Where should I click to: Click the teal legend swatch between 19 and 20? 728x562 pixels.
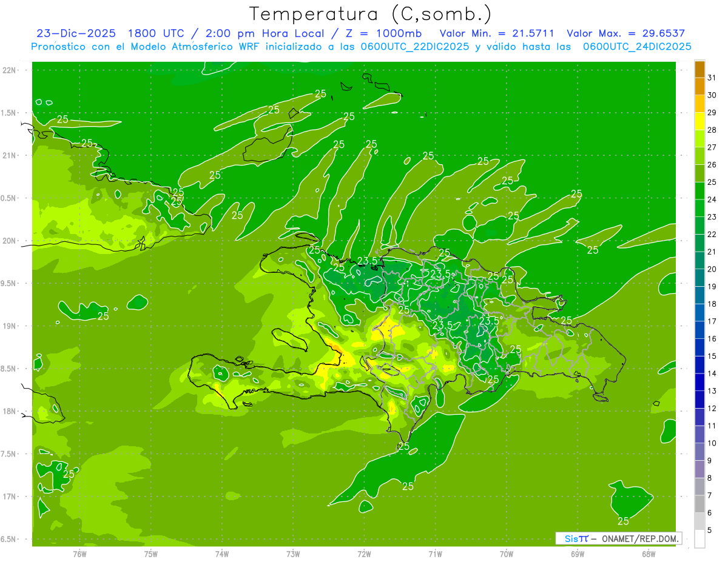click(x=699, y=278)
